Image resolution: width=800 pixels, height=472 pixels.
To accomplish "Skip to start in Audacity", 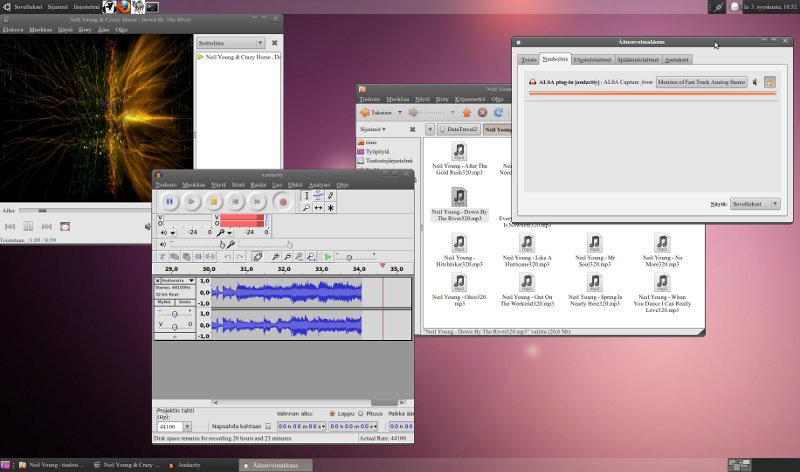I will pos(235,202).
